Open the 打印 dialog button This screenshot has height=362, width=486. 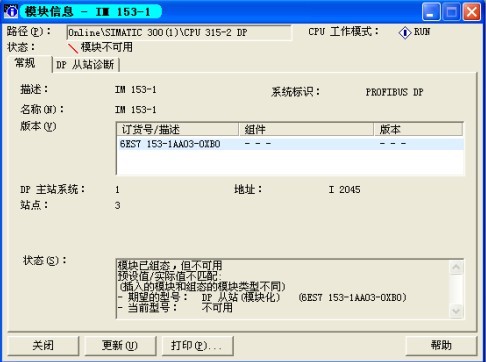pos(197,345)
